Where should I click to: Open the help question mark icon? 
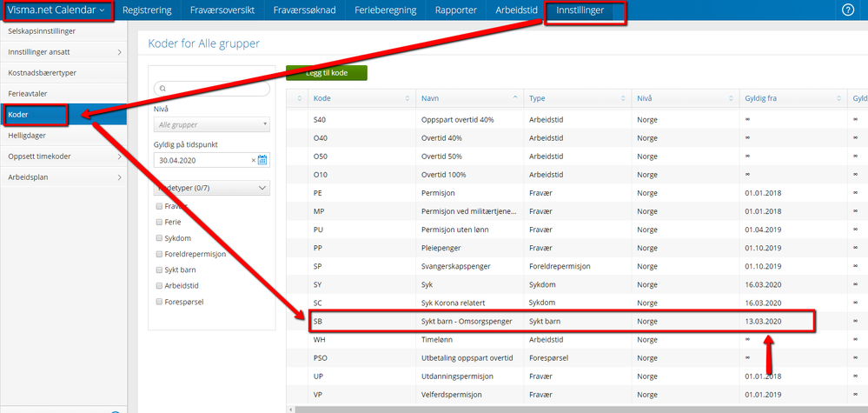point(848,10)
